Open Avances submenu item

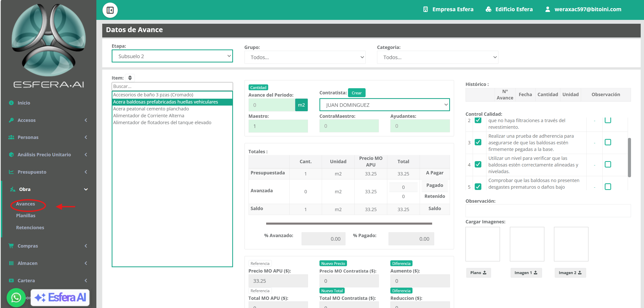25,204
